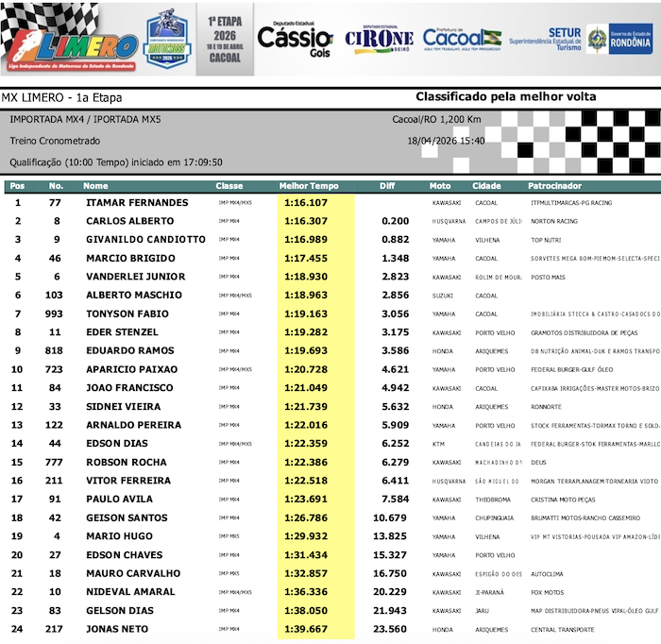Click the Melhor Tempo column header

click(308, 186)
